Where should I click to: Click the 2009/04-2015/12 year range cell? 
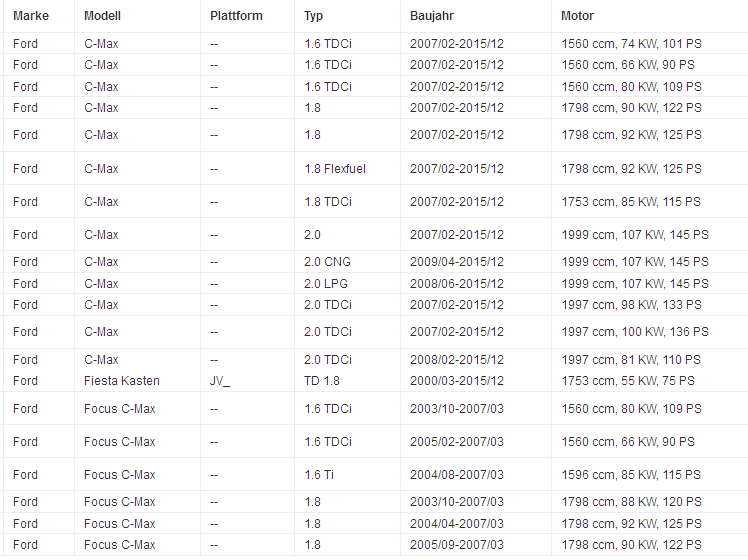(x=457, y=262)
